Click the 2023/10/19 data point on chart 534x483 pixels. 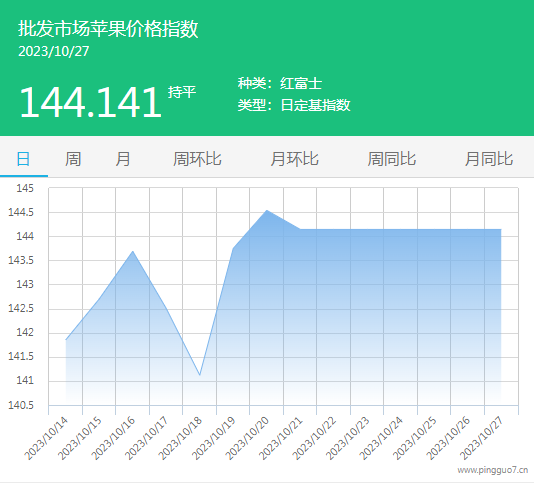[x=233, y=249]
